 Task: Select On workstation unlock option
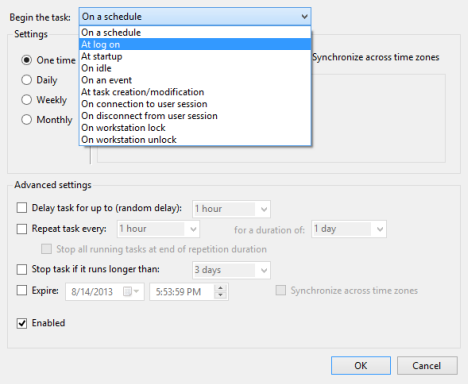[195, 140]
